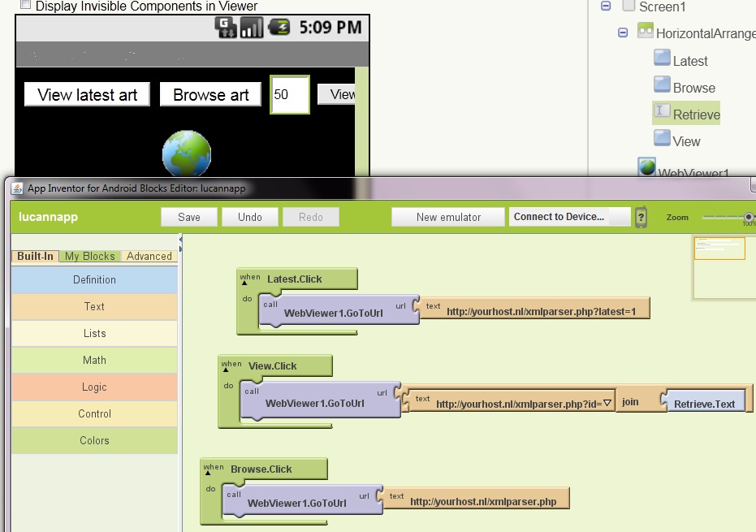Adjust the Zoom slider handle
Viewport: 756px width, 532px height.
(749, 217)
